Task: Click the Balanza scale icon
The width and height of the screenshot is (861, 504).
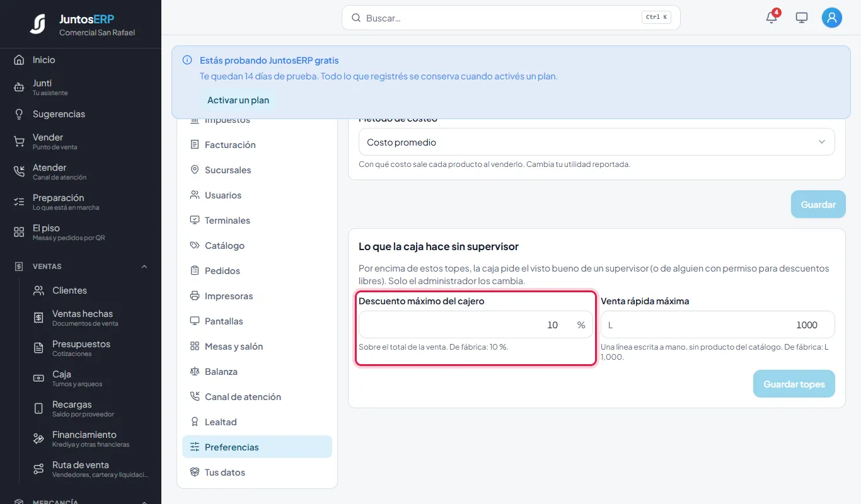Action: point(195,372)
